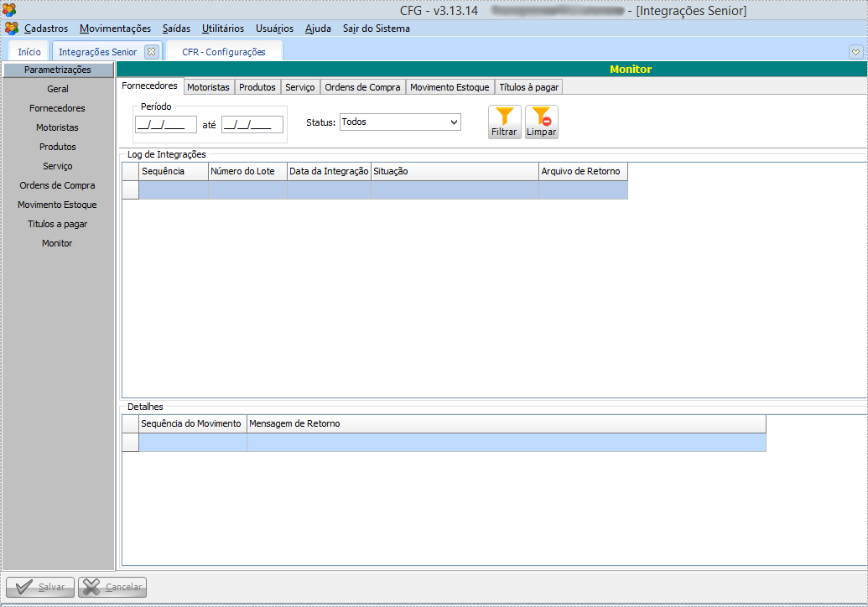The image size is (868, 607).
Task: Select the Fornecedores monitor tab
Action: coord(149,86)
